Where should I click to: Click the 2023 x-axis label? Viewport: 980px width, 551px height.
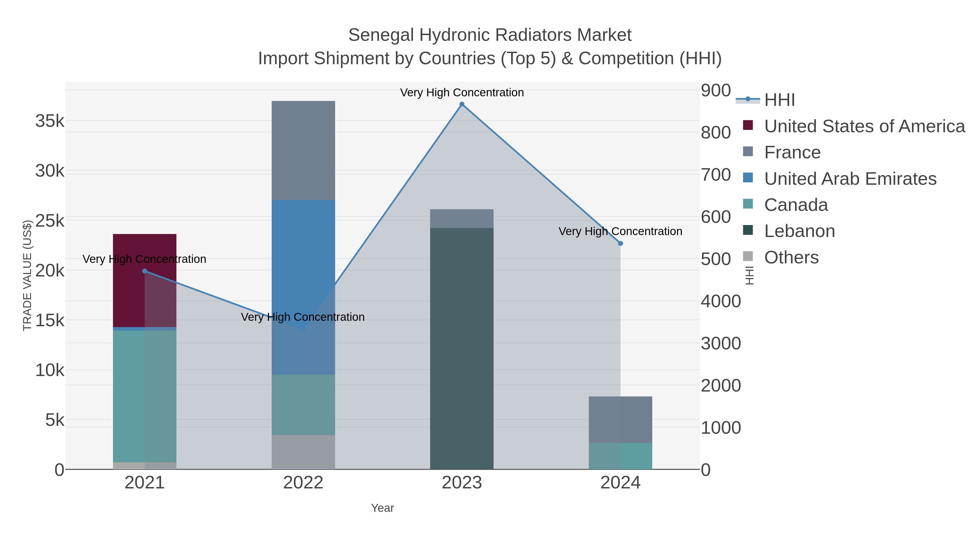tap(462, 483)
